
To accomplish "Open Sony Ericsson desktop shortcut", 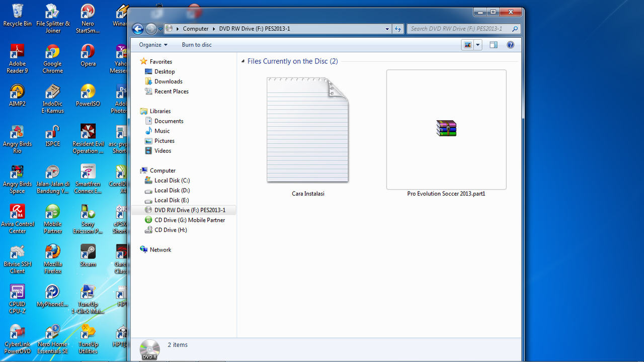I will pyautogui.click(x=88, y=220).
